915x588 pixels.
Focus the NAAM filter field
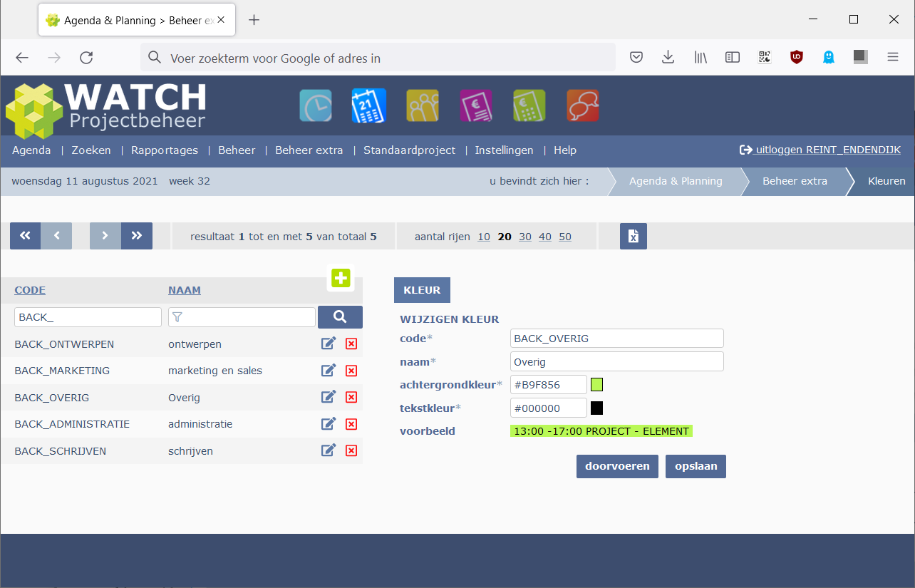pyautogui.click(x=242, y=317)
